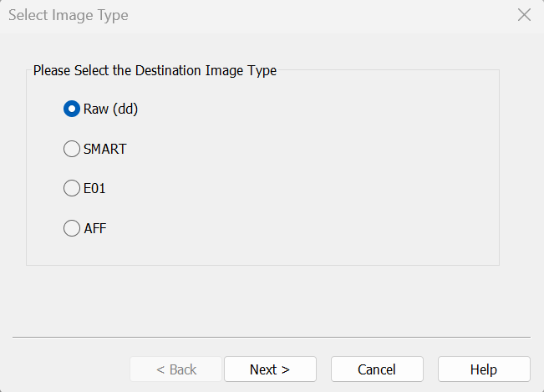Click the circle beside the E01 option
This screenshot has height=392, width=544.
72,188
